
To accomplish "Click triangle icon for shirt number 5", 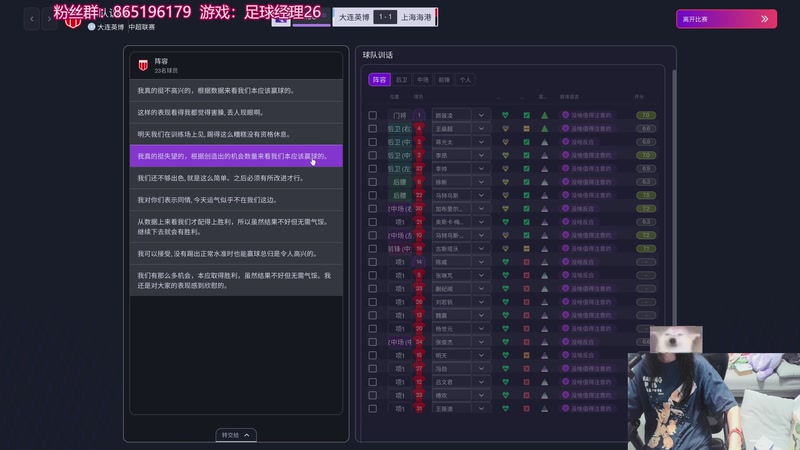I will click(544, 275).
